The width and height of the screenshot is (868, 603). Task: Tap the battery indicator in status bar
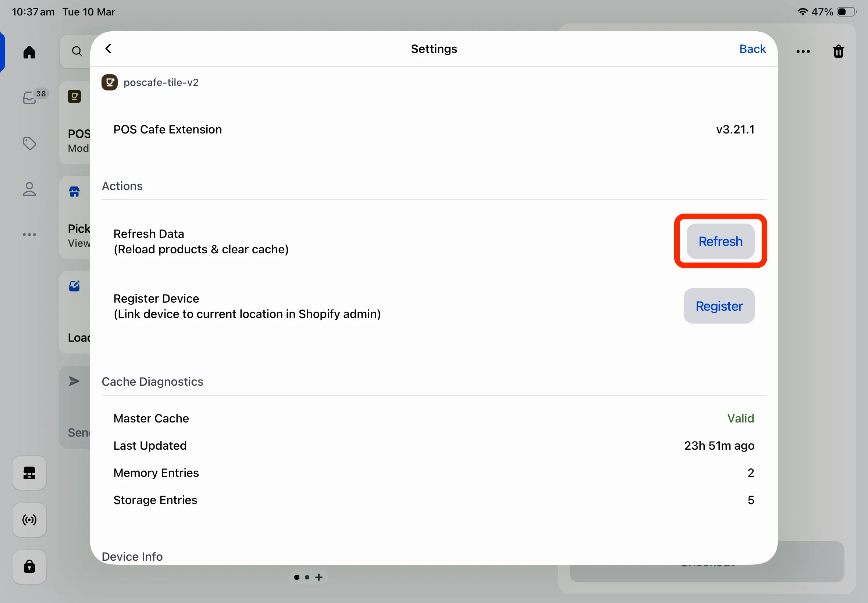point(846,12)
